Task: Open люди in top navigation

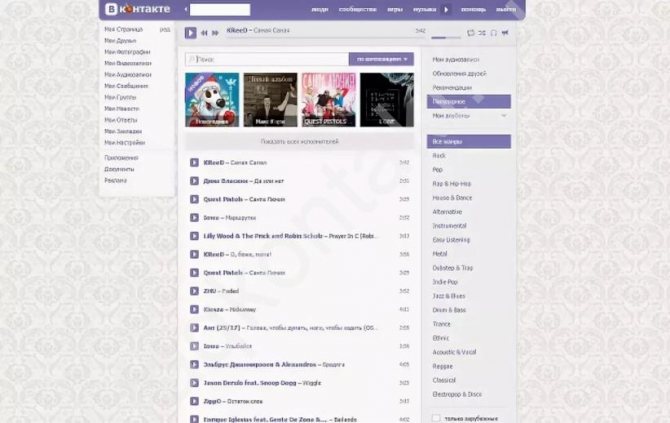Action: point(320,9)
